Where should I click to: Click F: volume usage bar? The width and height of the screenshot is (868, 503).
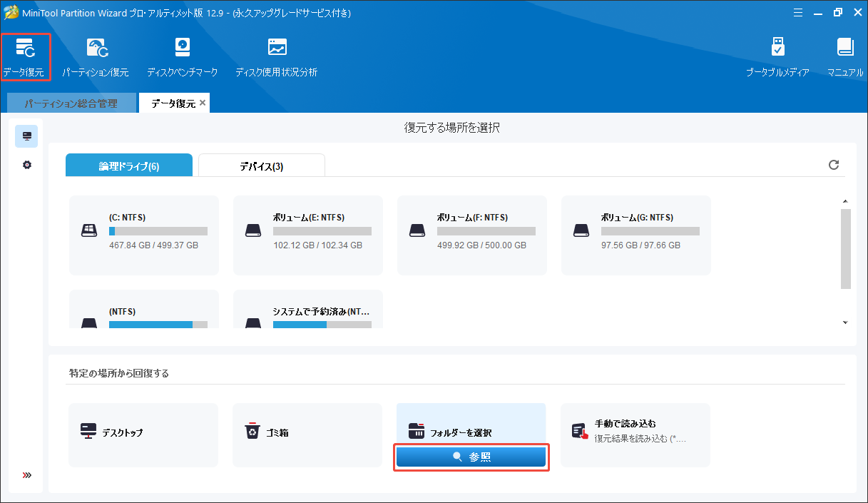pyautogui.click(x=486, y=231)
